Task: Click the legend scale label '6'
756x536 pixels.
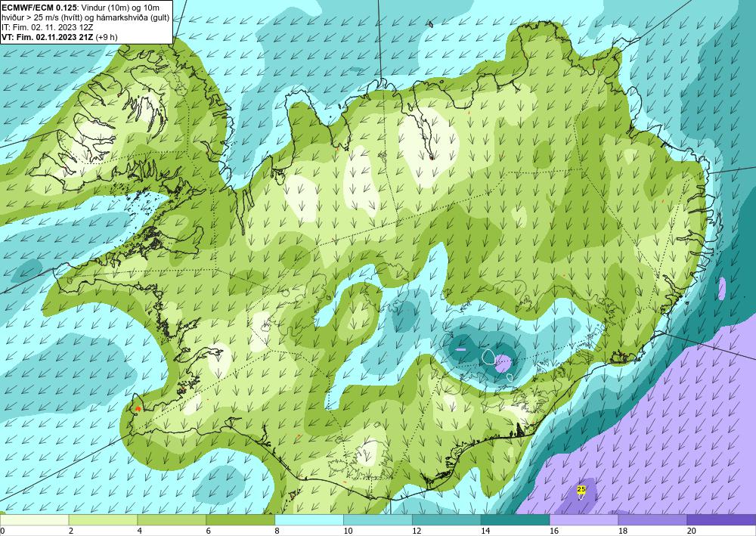Action: point(209,531)
